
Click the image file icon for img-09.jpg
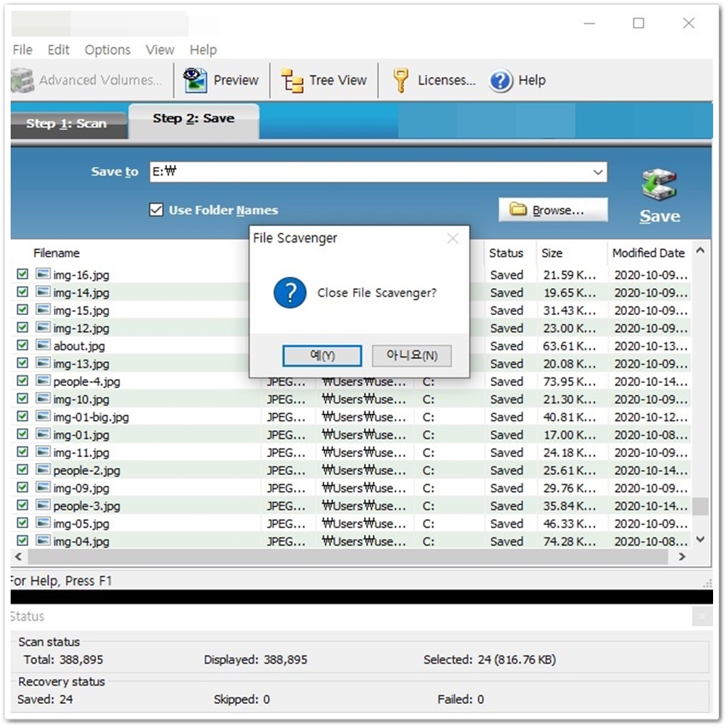coord(43,487)
